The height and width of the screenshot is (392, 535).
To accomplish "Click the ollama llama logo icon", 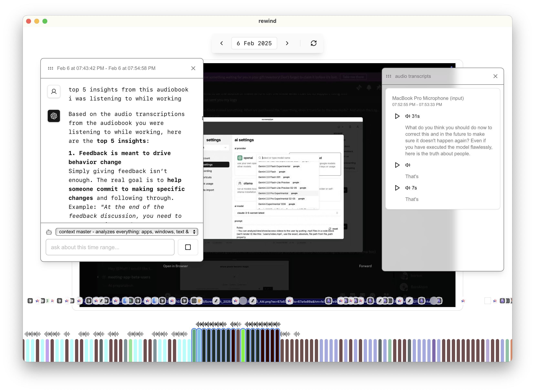I will pos(240,183).
